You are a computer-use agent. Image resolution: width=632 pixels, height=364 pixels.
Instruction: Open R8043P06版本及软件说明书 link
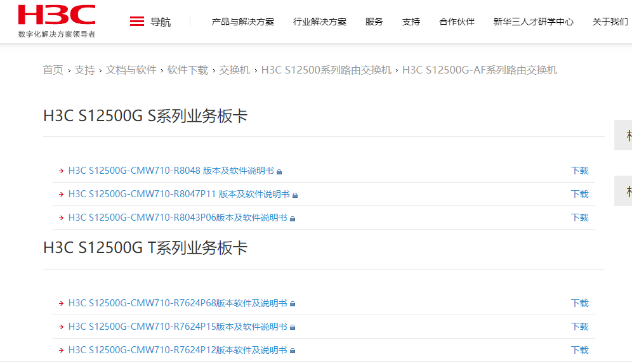178,218
